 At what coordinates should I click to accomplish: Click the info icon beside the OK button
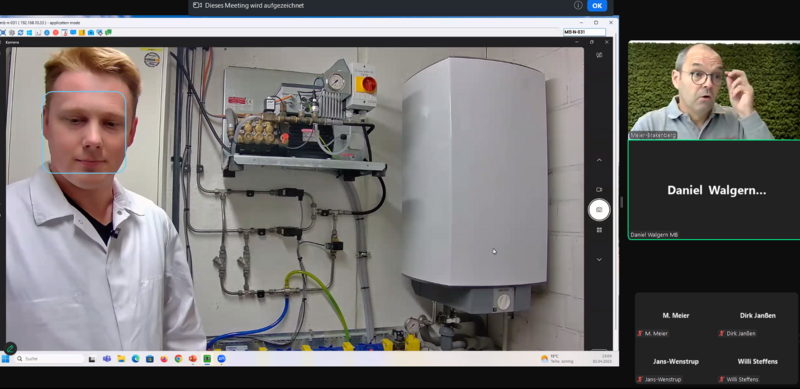[578, 5]
